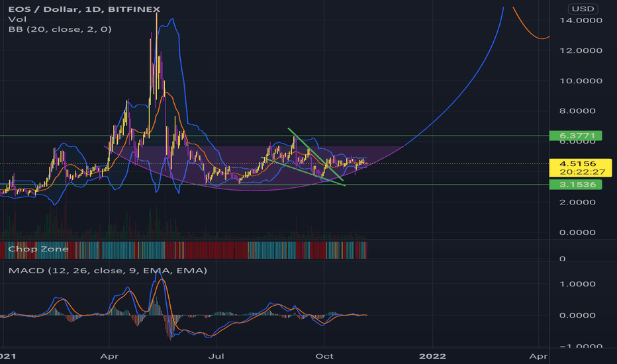
Task: Click the 8.0000 price axis label
Action: click(x=577, y=111)
